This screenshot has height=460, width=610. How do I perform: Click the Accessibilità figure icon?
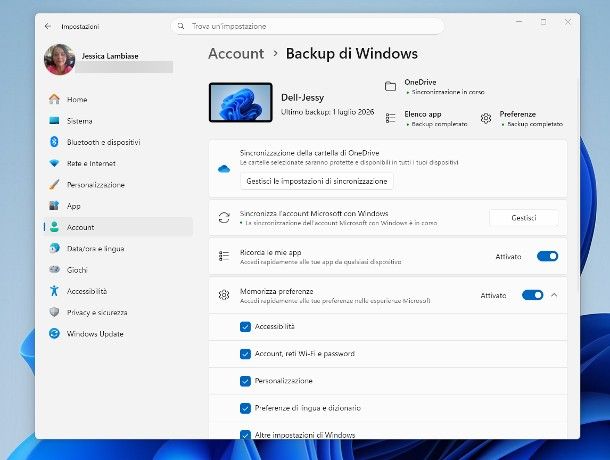pos(54,291)
